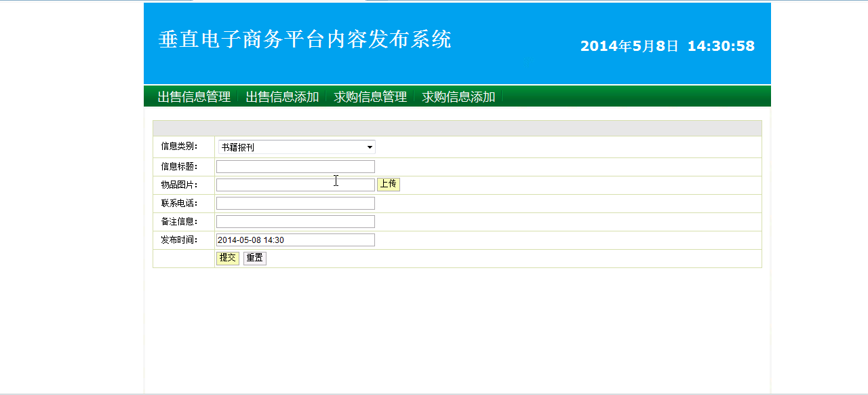Open 求购信息管理 menu item
The height and width of the screenshot is (395, 868).
(370, 97)
